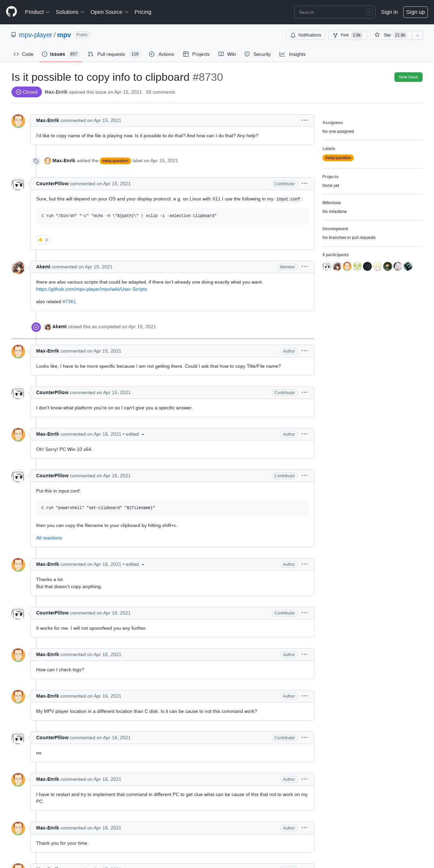Open the three-dot menu on Akemi's comment
This screenshot has width=434, height=868.
[305, 267]
